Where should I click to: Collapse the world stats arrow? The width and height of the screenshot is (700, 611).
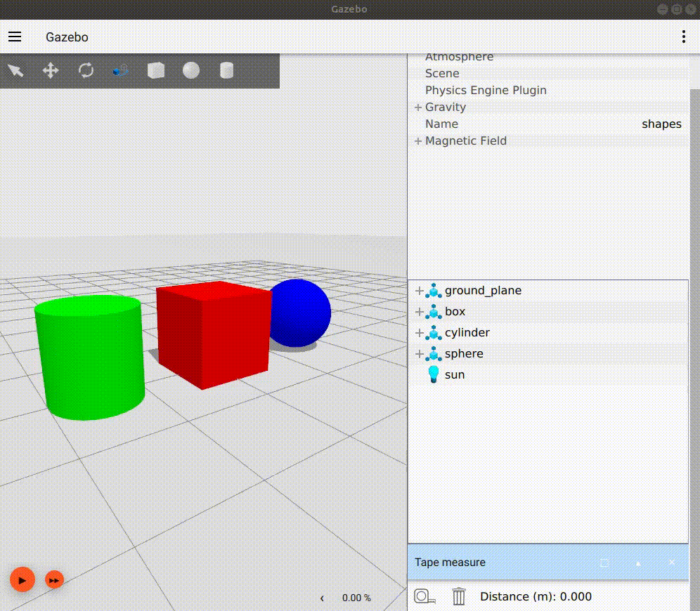pos(322,598)
